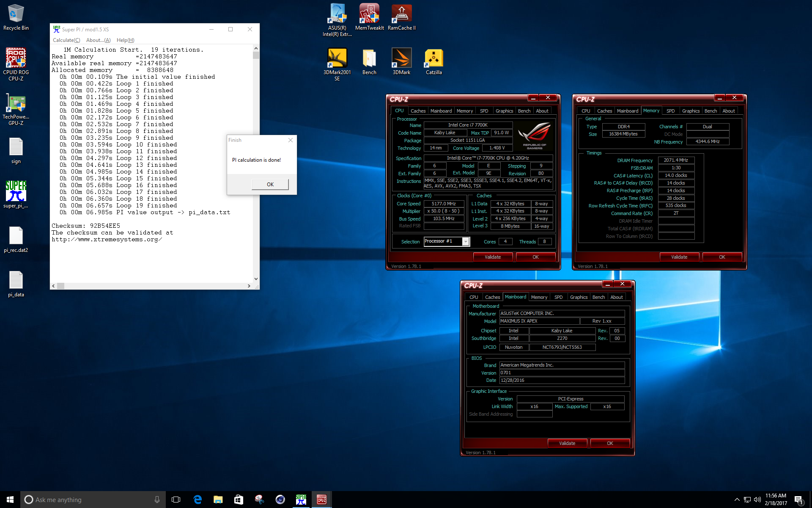This screenshot has width=812, height=508.
Task: Open File Explorer from taskbar
Action: pos(218,500)
